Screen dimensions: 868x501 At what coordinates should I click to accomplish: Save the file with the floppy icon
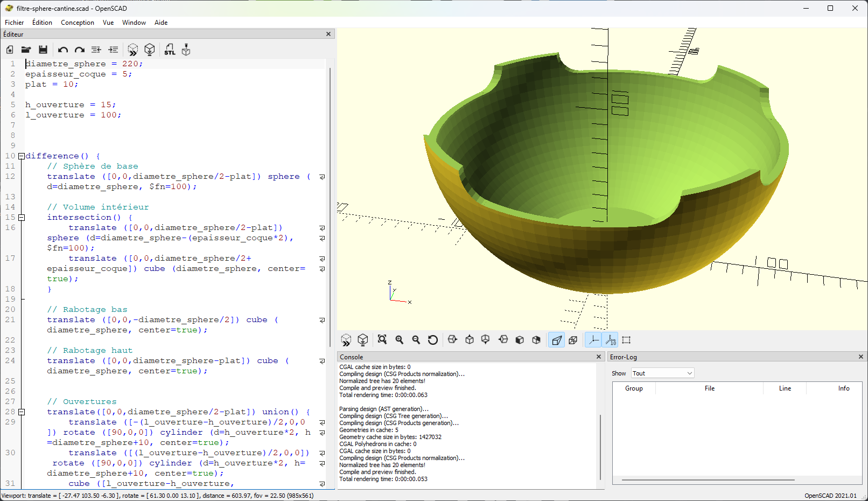[x=43, y=50]
